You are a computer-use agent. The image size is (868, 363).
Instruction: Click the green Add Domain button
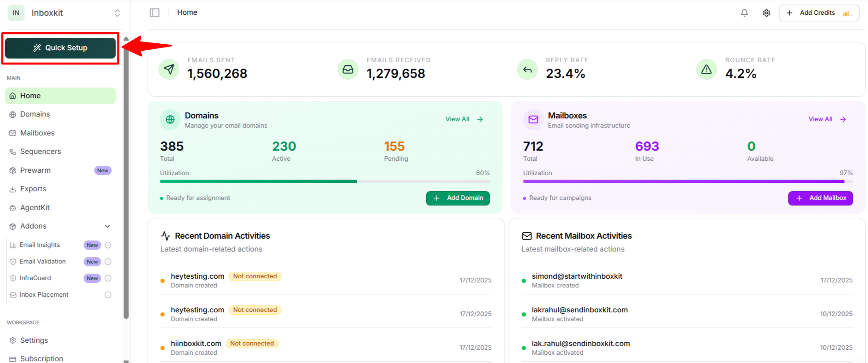[x=458, y=198]
